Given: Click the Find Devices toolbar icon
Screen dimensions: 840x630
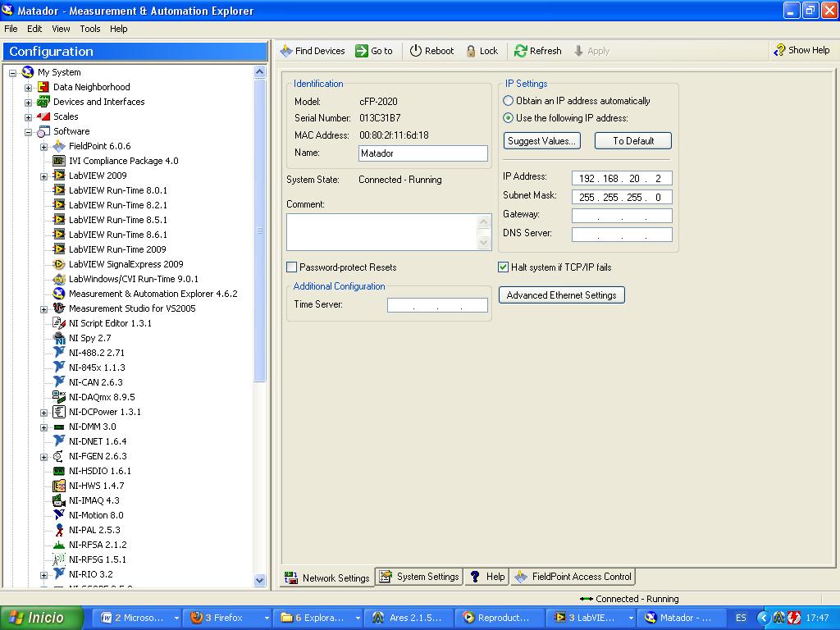Looking at the screenshot, I should [x=286, y=51].
